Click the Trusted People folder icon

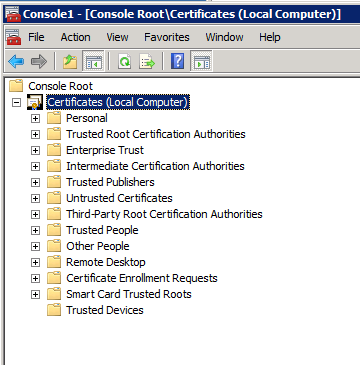coord(54,230)
